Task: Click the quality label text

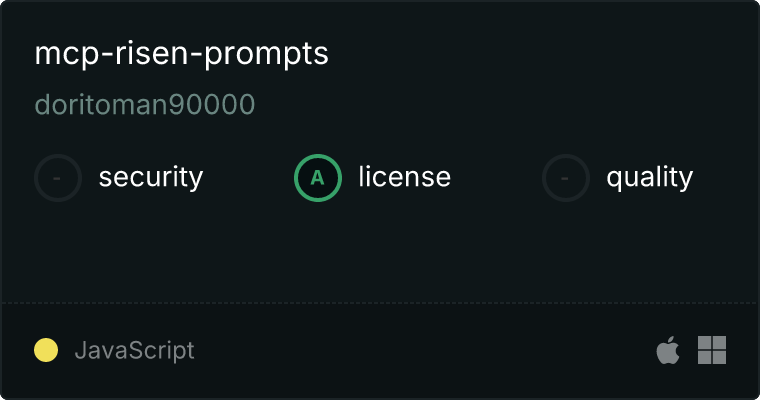Action: [x=649, y=177]
